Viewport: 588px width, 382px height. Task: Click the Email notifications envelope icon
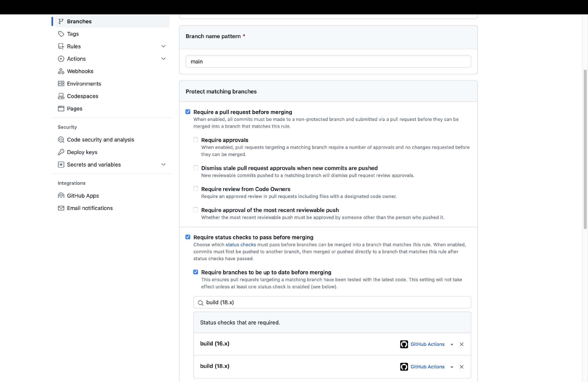click(61, 208)
